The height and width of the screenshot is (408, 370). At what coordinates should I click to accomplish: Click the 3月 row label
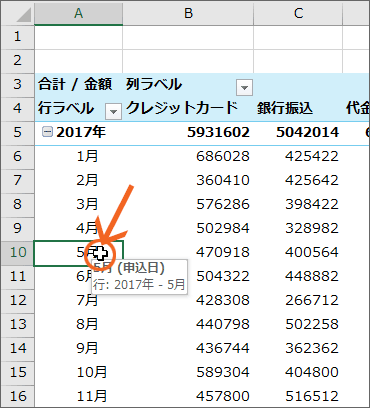(x=87, y=204)
